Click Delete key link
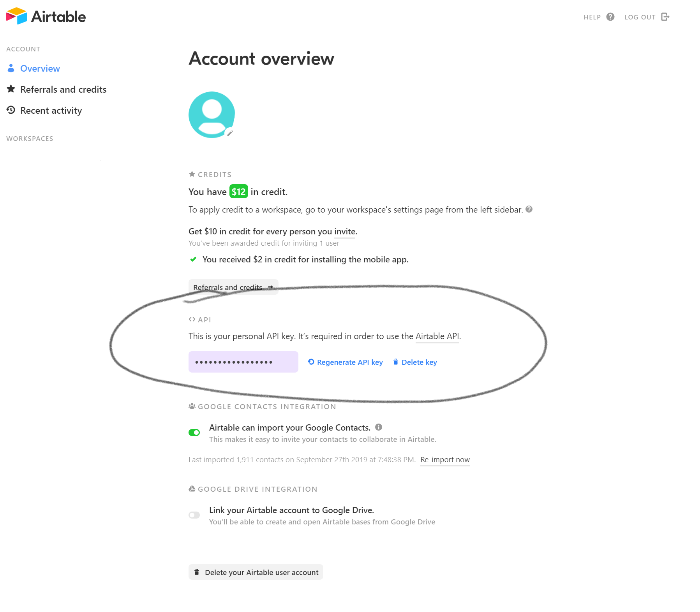Viewport: 700px width, 612px height. tap(419, 362)
